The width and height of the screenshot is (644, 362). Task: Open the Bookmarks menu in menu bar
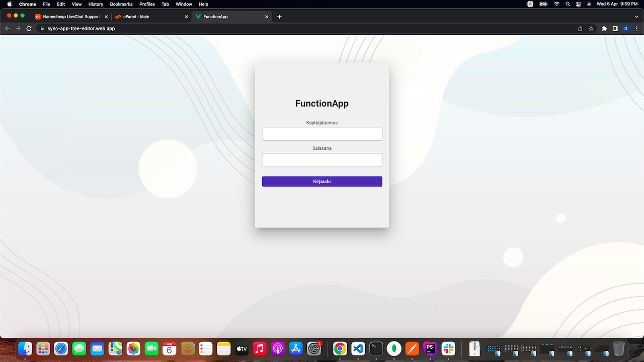tap(121, 4)
